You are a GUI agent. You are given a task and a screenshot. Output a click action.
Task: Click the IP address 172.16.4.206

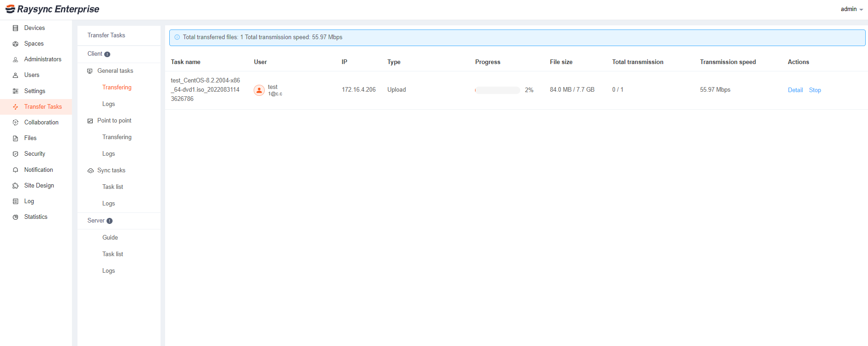click(359, 90)
